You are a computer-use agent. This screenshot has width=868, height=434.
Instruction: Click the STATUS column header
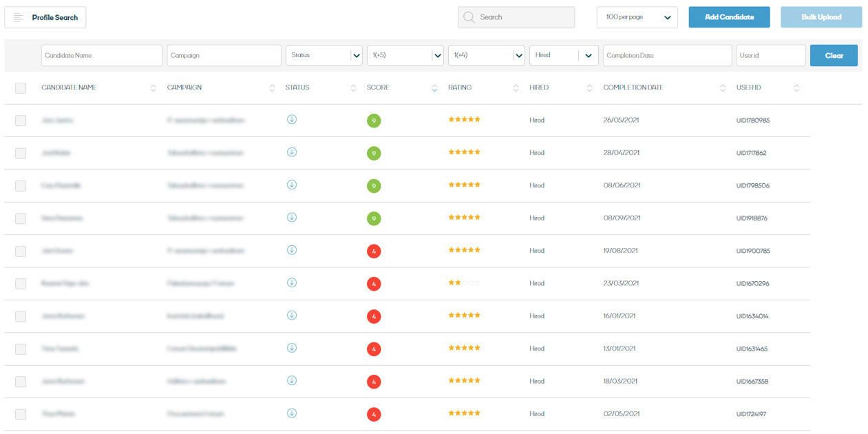click(x=297, y=87)
